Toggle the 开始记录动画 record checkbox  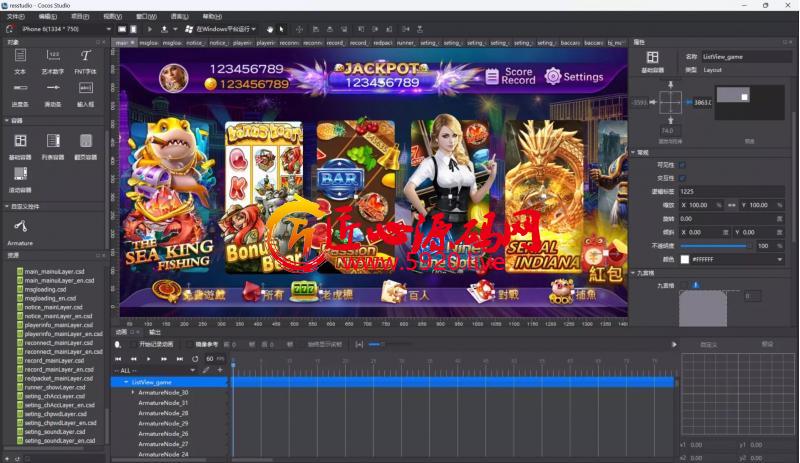(134, 345)
